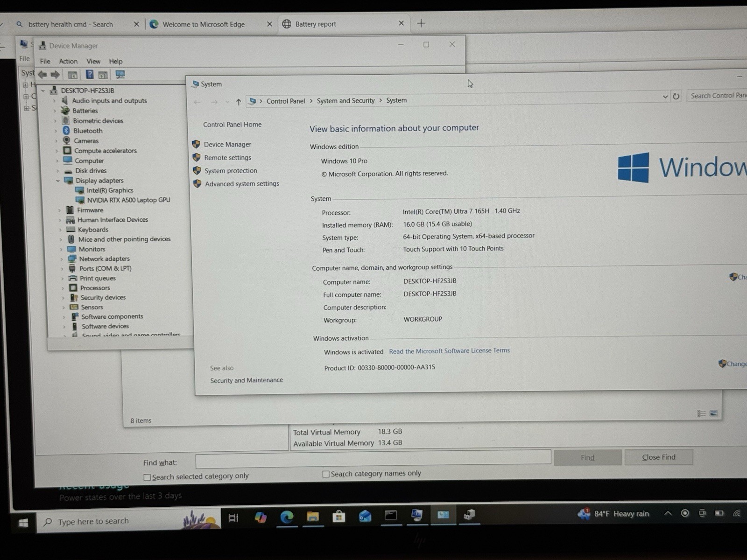Collapse the Display adapters node
This screenshot has width=747, height=560.
pyautogui.click(x=58, y=181)
